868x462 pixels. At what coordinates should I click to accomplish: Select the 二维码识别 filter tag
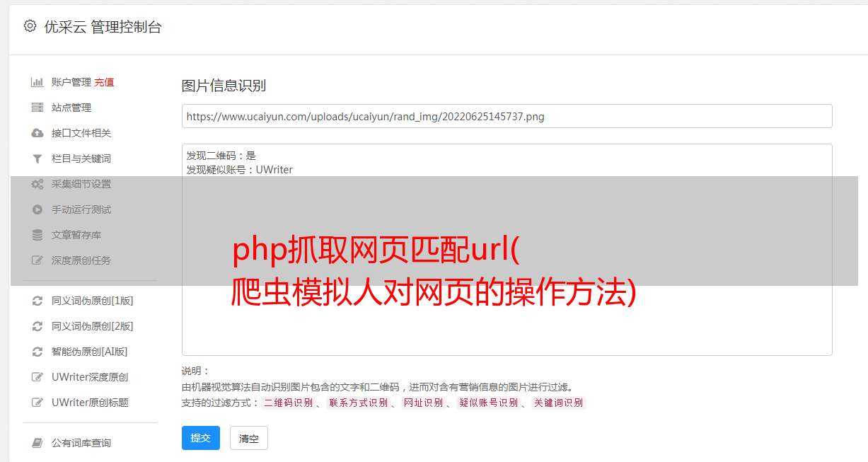click(288, 403)
